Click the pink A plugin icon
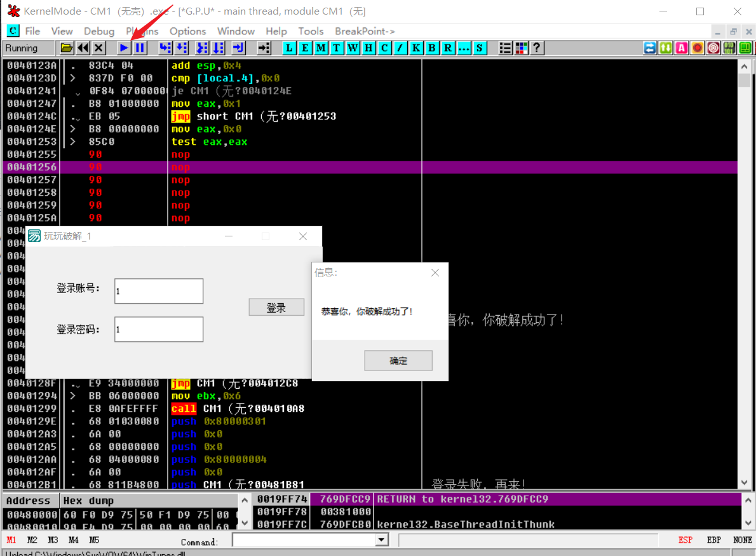756x556 pixels. pos(682,48)
